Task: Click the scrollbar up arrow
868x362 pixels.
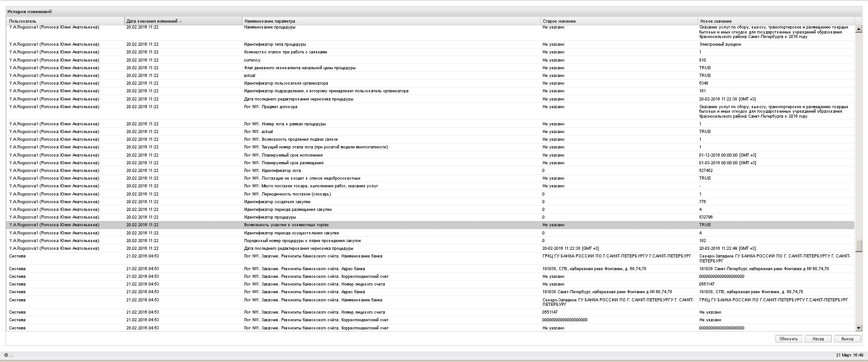Action: (x=859, y=29)
